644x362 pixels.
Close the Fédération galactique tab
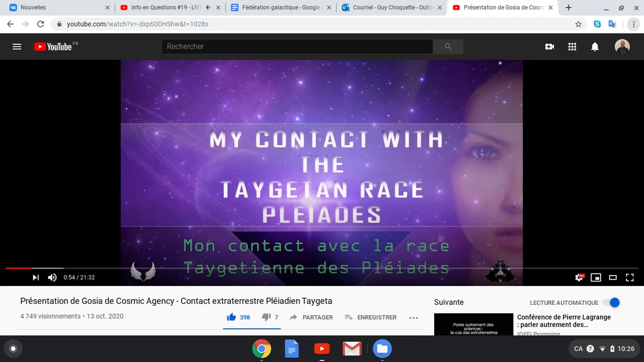point(329,8)
